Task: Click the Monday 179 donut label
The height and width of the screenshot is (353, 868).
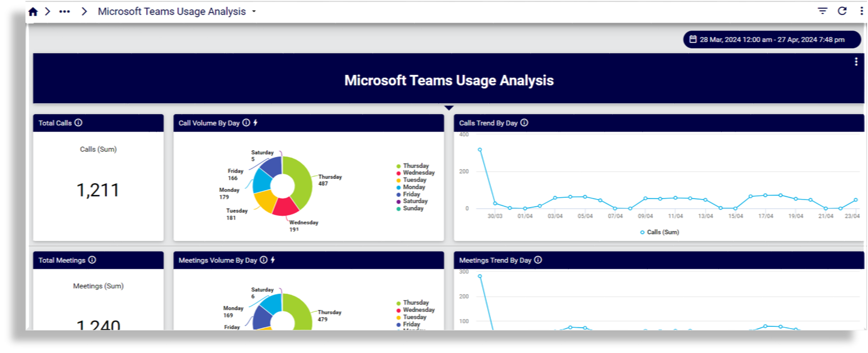Action: click(229, 193)
